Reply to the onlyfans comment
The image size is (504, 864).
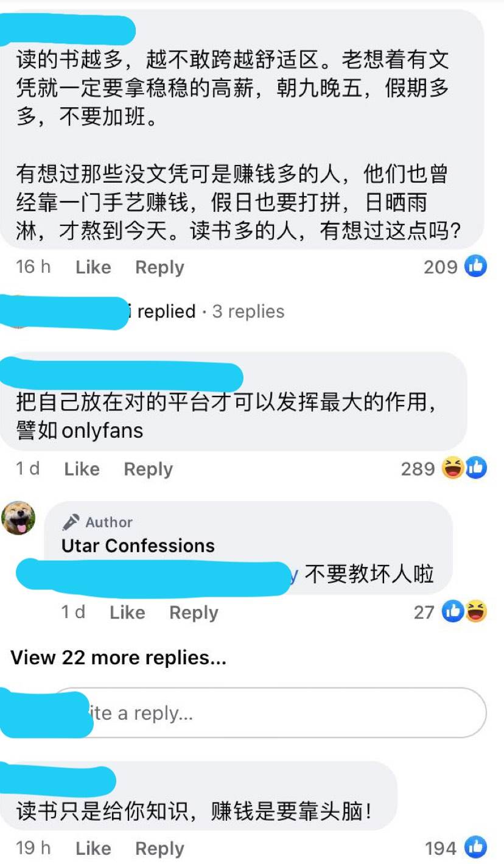148,469
